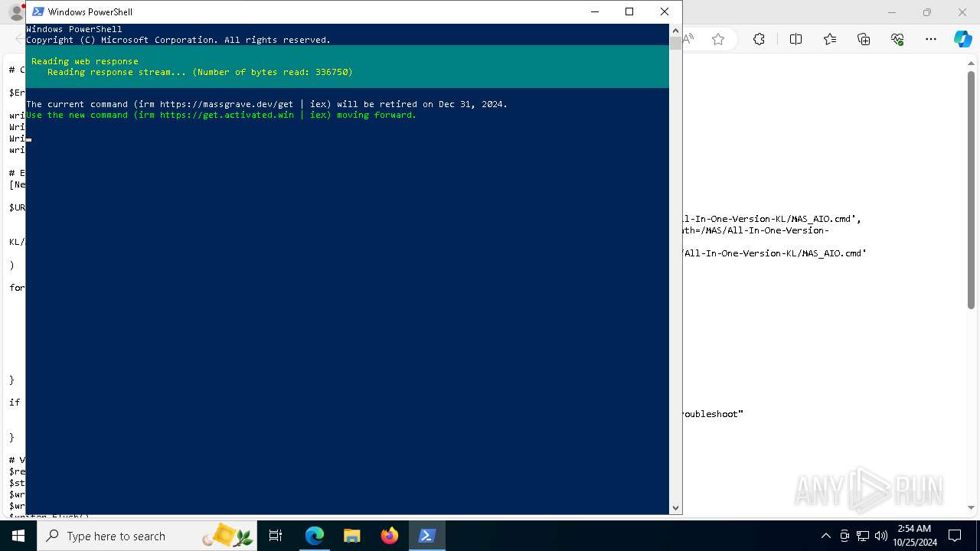Open split screen in Edge
This screenshot has height=551, width=980.
coord(795,40)
